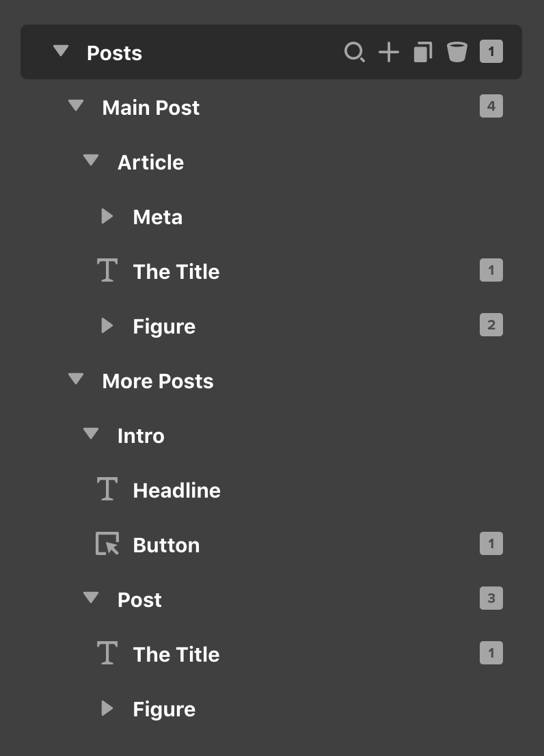Click the badge showing 2 beside Figure
This screenshot has width=544, height=756.
(x=491, y=325)
